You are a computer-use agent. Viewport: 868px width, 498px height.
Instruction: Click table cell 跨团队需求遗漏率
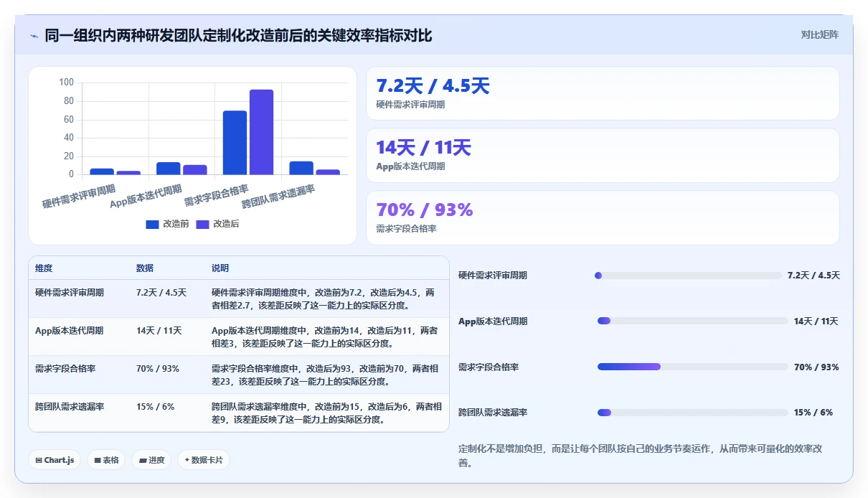(70, 407)
